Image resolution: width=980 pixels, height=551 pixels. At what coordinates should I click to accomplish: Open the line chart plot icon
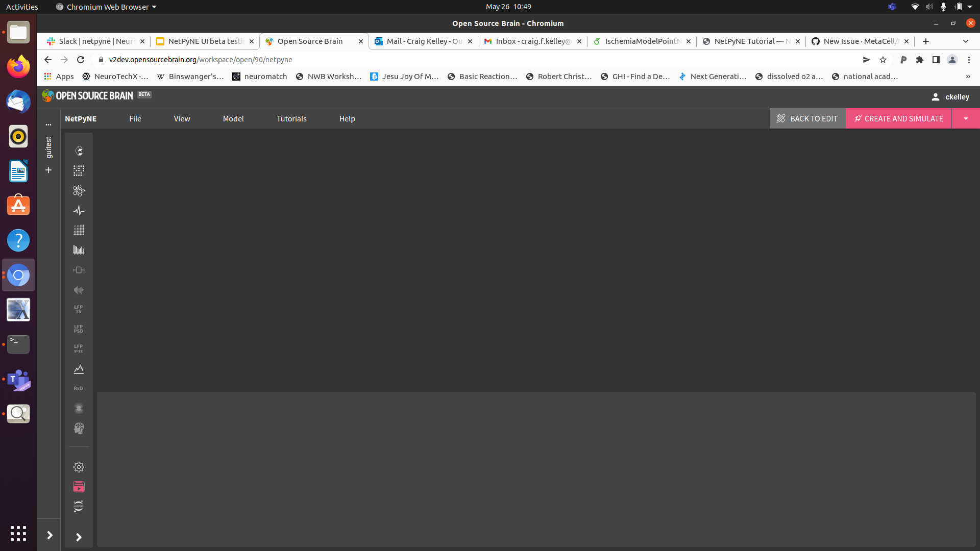click(x=79, y=369)
